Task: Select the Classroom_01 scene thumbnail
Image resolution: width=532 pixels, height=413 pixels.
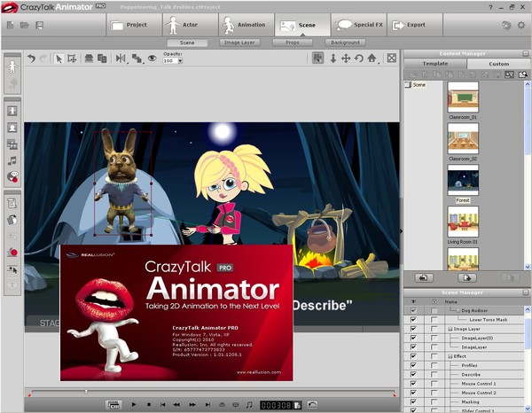Action: click(463, 97)
